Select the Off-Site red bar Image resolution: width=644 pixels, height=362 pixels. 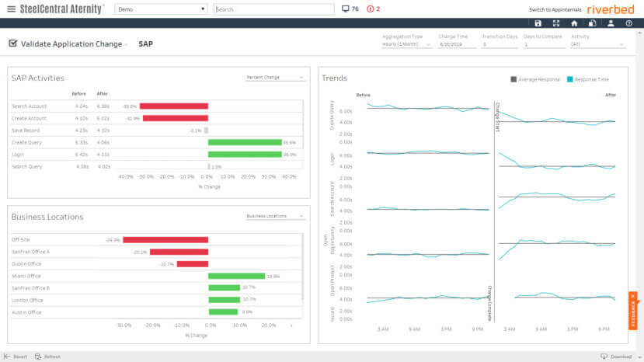click(x=165, y=239)
